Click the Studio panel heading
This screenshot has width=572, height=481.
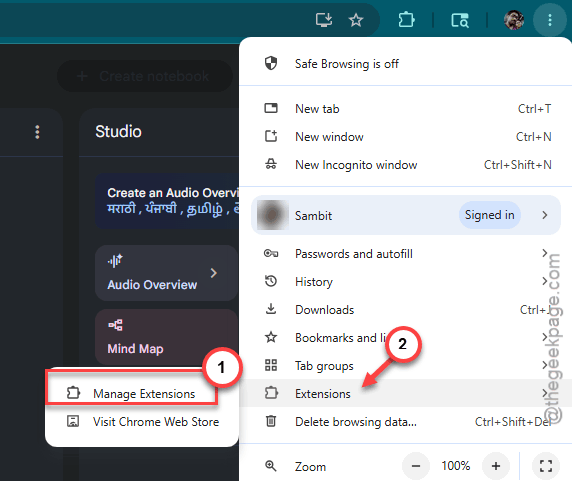click(118, 132)
